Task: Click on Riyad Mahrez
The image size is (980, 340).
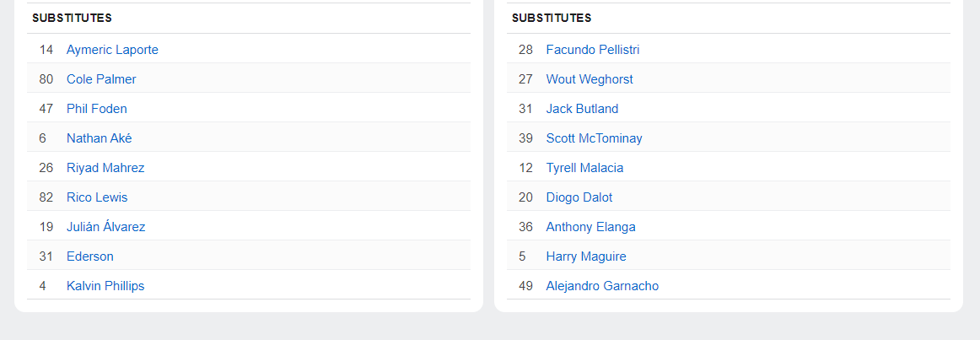Action: tap(105, 168)
